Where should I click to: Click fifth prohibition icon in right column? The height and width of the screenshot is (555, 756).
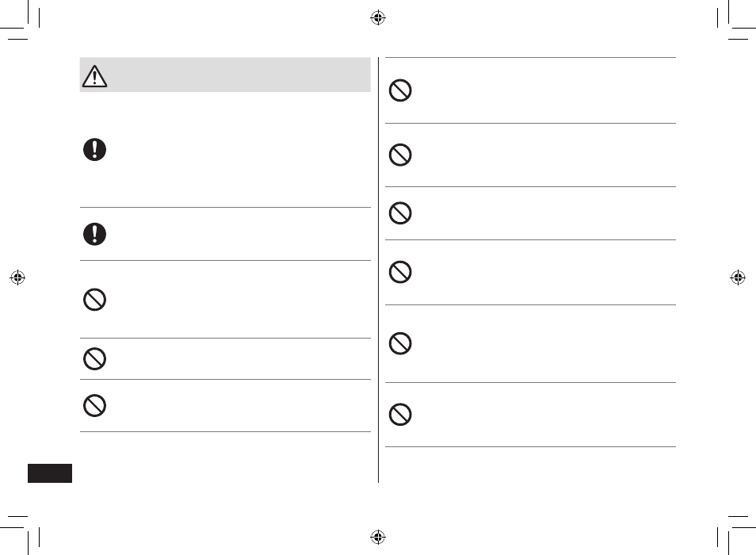(x=400, y=343)
